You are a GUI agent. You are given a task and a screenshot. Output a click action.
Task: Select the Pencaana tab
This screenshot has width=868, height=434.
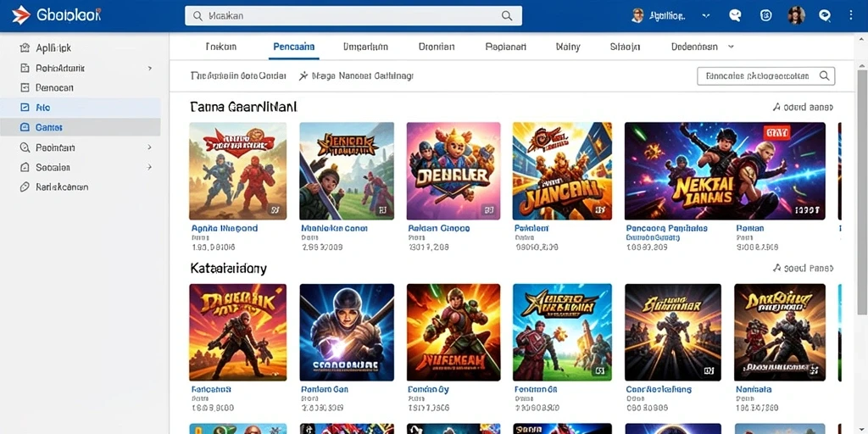294,47
